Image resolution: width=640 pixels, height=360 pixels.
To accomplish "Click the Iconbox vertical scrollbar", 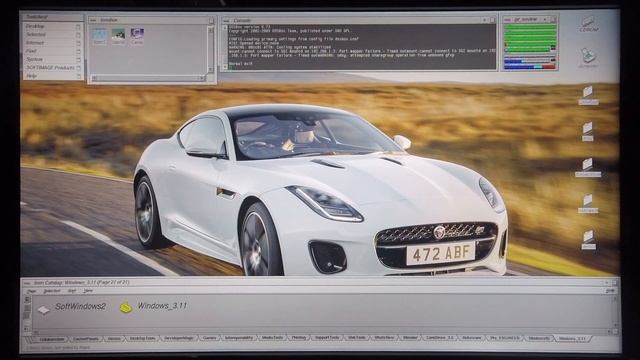I will tap(211, 50).
